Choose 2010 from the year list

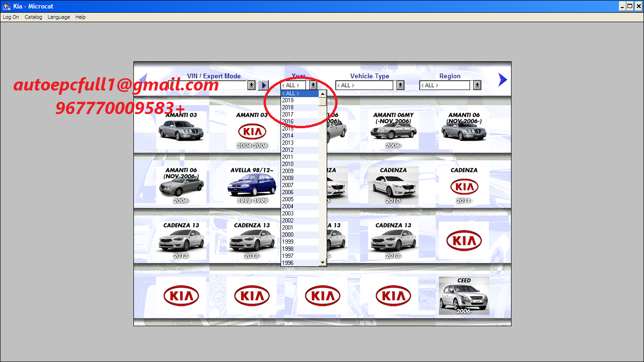[300, 164]
